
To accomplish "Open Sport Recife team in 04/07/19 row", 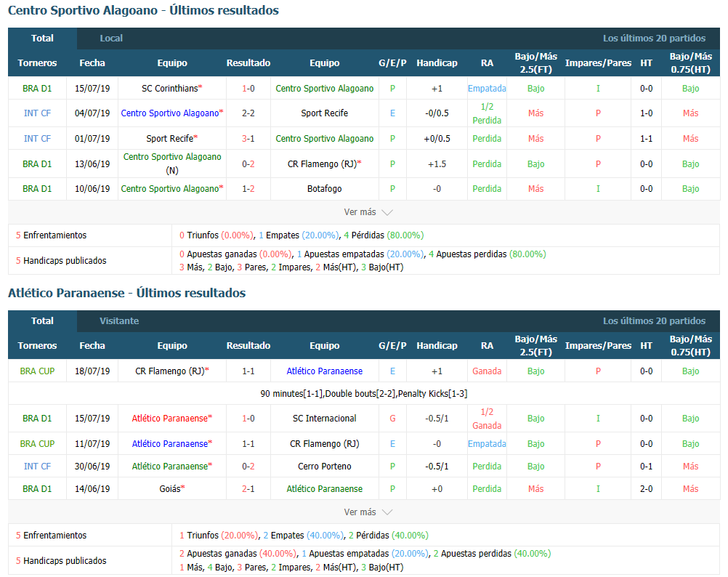I will click(324, 113).
